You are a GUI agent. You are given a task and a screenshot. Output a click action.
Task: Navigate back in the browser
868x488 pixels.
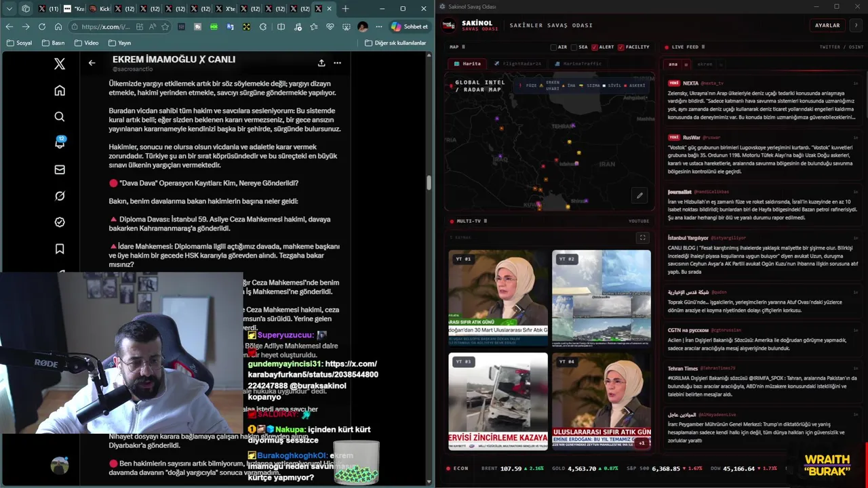pos(9,26)
